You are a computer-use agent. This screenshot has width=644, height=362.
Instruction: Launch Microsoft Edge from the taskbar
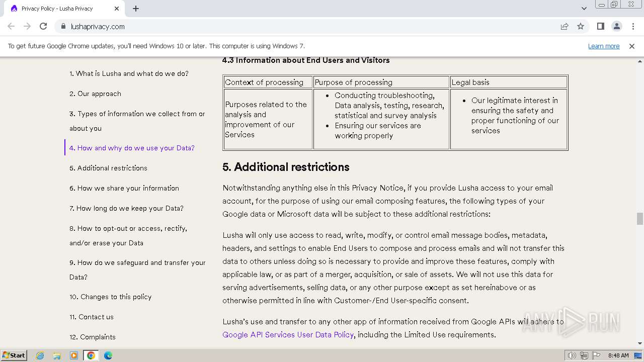[108, 355]
